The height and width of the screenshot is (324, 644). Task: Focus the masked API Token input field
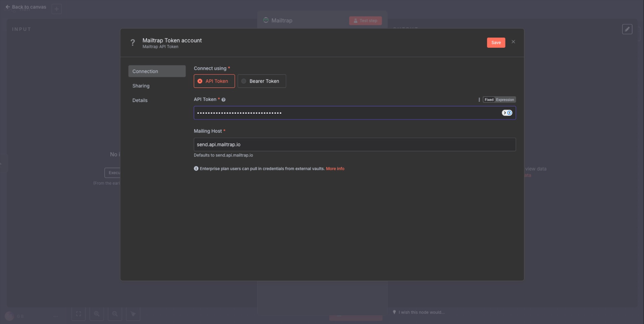346,113
